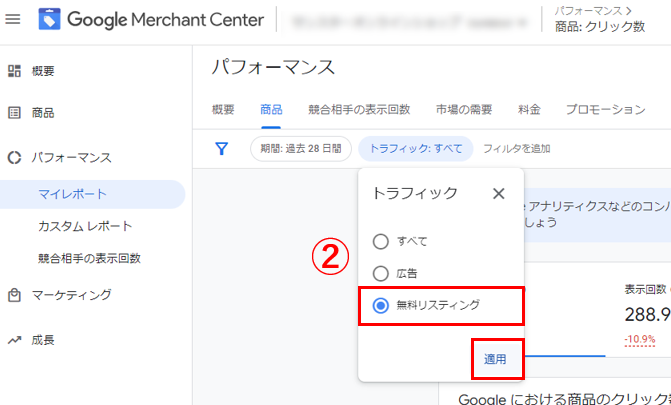Select the 無料リスティング radio option
This screenshot has height=405, width=671.
[x=380, y=306]
